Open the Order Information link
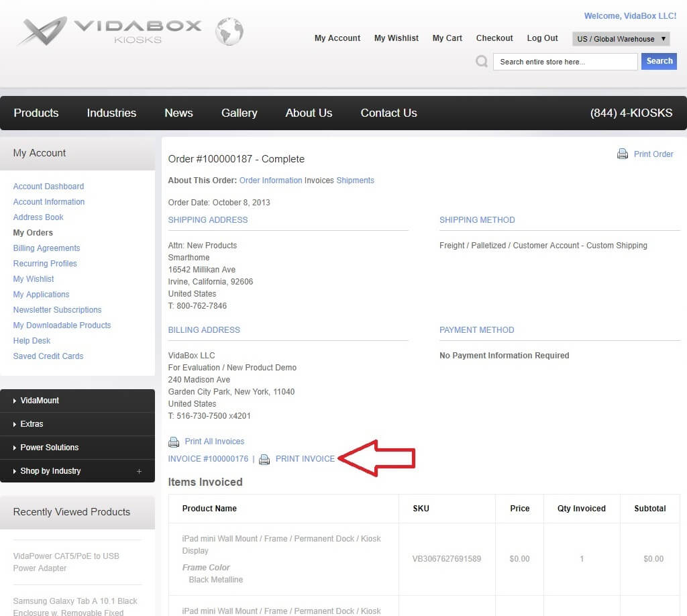The width and height of the screenshot is (687, 616). 271,181
